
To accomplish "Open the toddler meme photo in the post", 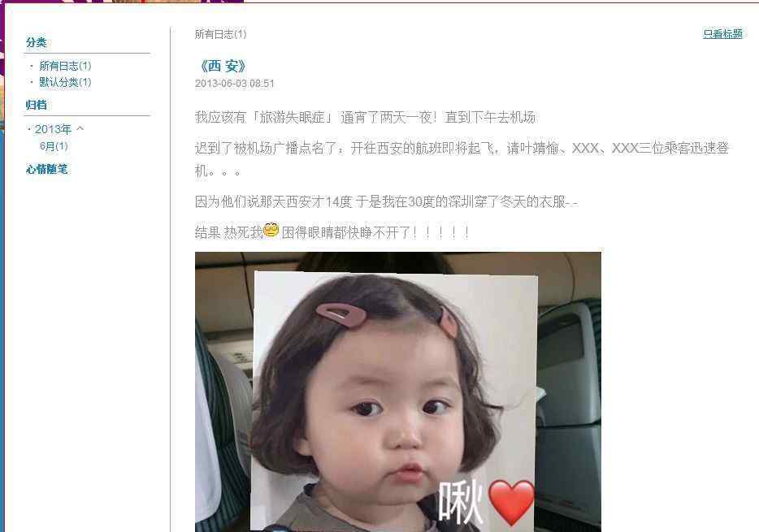I will [398, 391].
